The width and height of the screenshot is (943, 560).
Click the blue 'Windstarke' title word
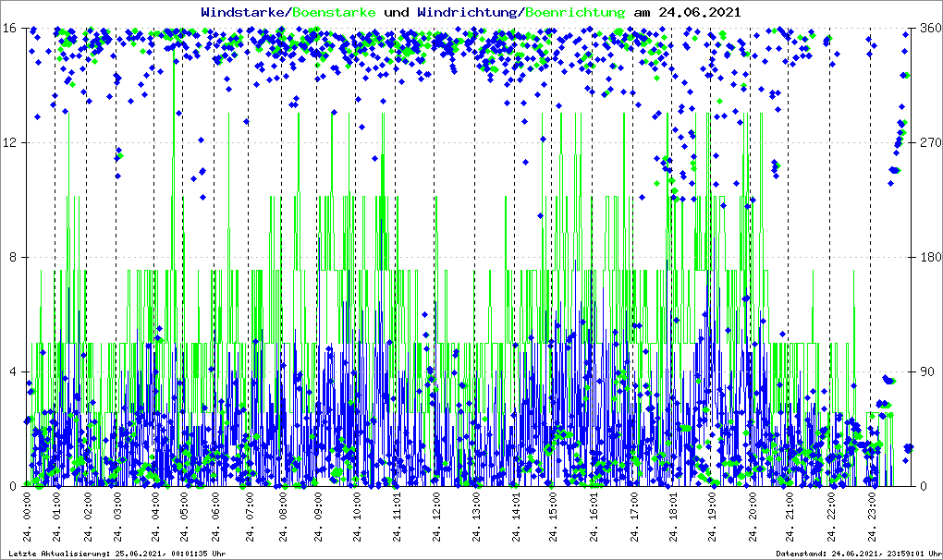[x=244, y=12]
